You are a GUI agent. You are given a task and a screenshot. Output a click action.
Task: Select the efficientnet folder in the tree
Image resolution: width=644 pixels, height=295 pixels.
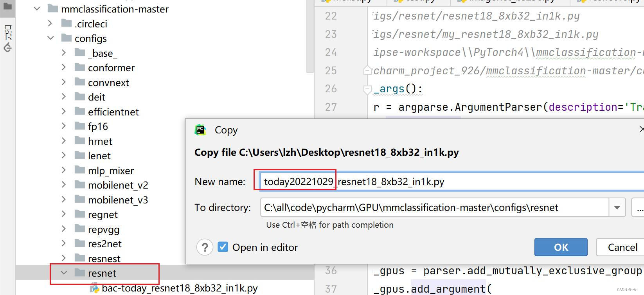click(113, 112)
